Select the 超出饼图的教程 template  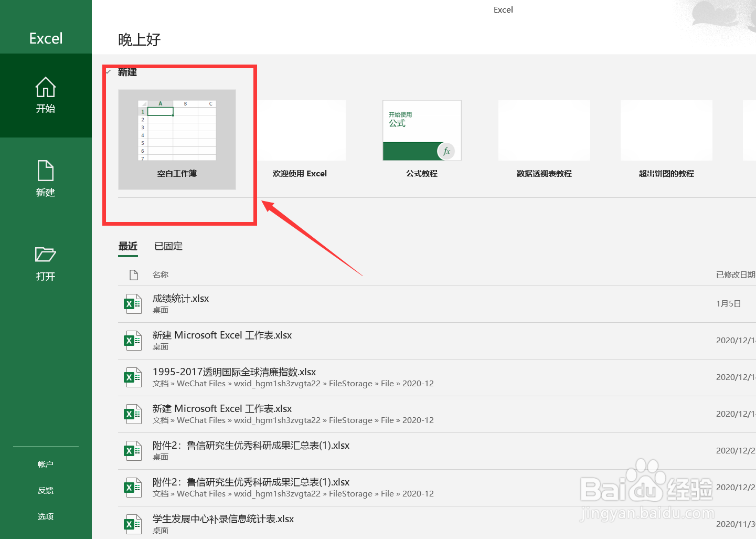pyautogui.click(x=666, y=130)
